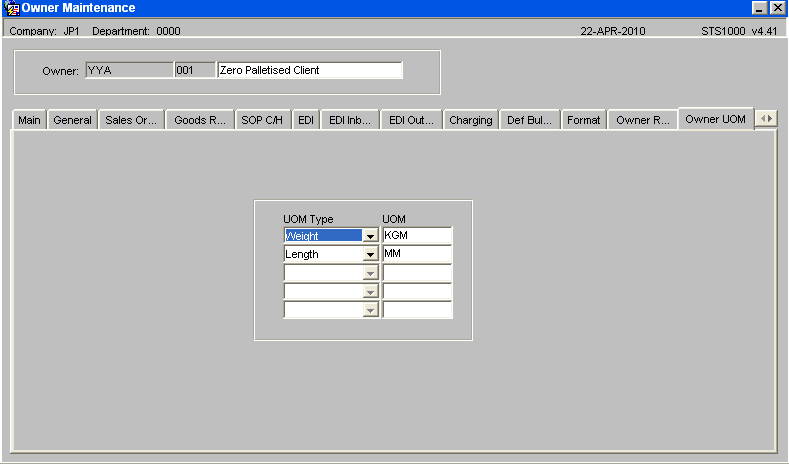Select the Goods R... tab
This screenshot has width=789, height=464.
click(x=200, y=120)
